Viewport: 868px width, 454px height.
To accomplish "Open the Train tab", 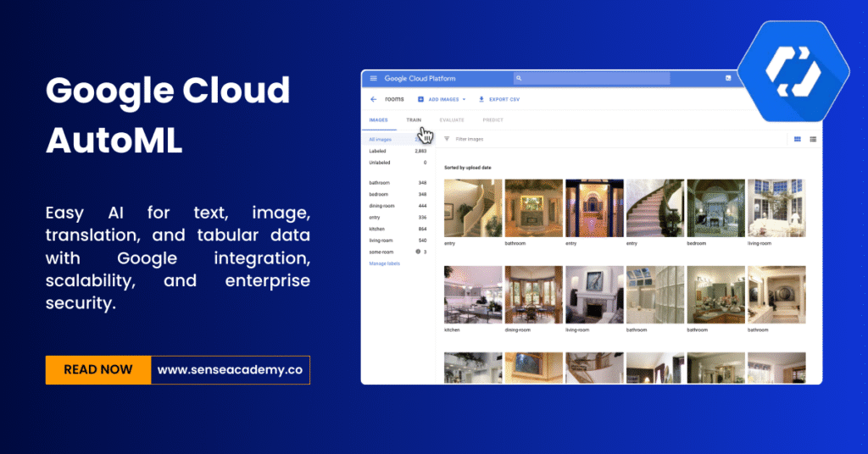I will click(x=414, y=120).
